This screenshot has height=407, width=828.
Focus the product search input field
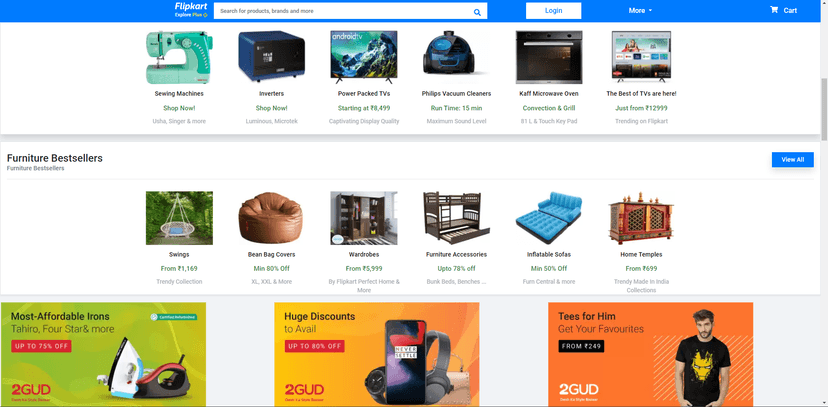[343, 11]
